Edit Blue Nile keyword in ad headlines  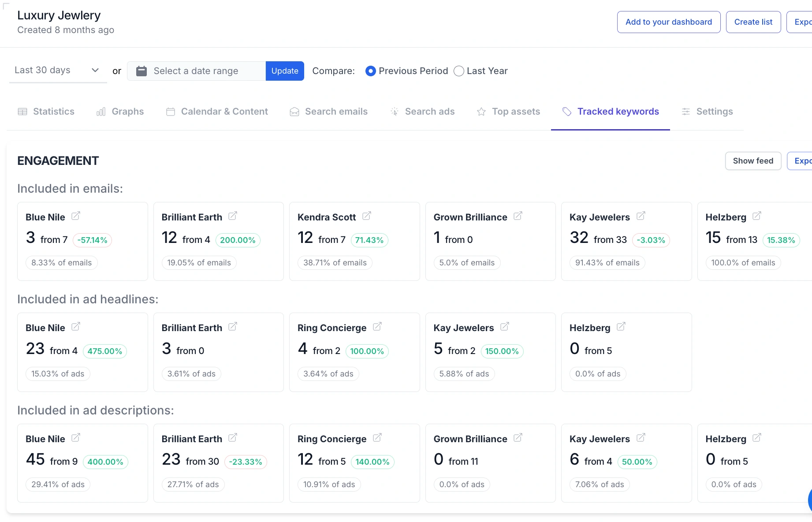pyautogui.click(x=76, y=327)
